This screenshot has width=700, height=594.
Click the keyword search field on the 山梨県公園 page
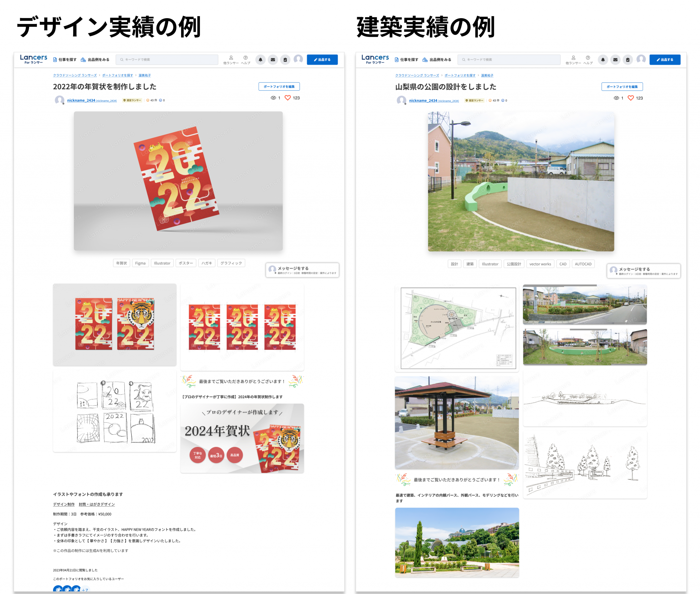[509, 60]
